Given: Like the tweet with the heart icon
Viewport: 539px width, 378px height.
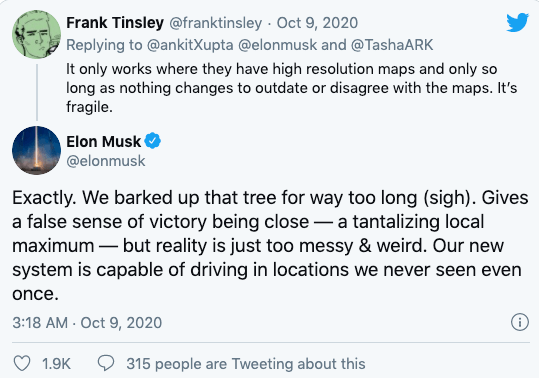Looking at the screenshot, I should point(22,363).
